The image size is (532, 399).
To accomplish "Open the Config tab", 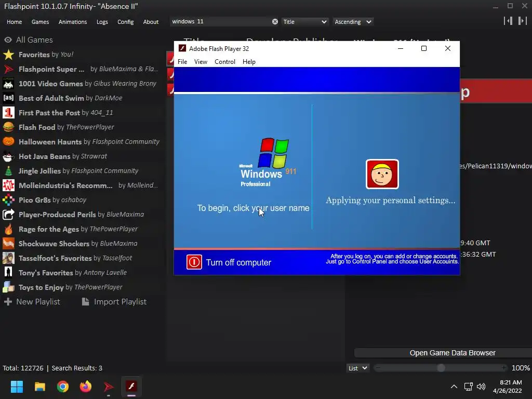I will click(126, 22).
